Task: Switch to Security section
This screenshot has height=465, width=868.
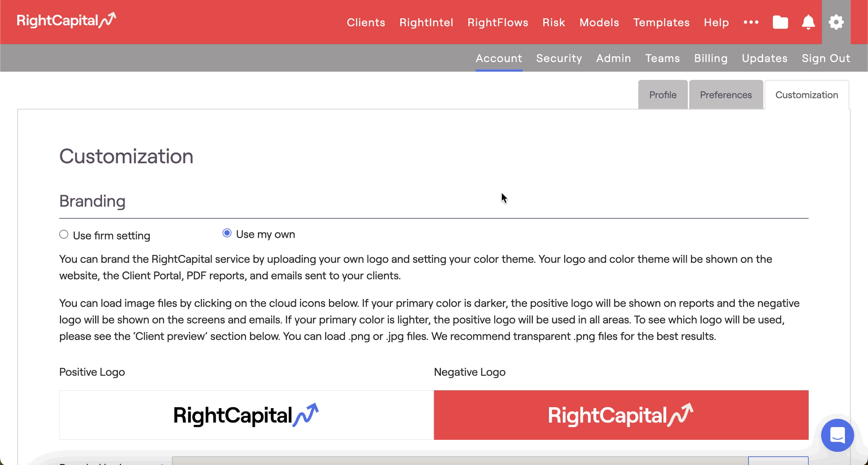Action: [559, 58]
